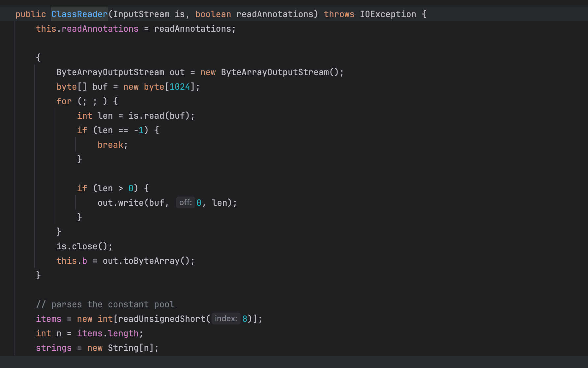This screenshot has width=588, height=368.
Task: Click 'boolean' parameter type
Action: point(213,14)
